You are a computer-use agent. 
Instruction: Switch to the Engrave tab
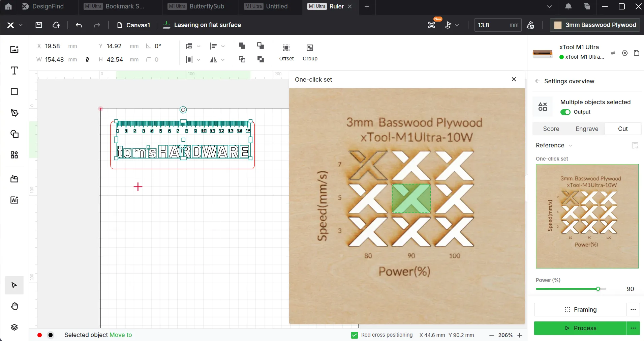tap(587, 129)
